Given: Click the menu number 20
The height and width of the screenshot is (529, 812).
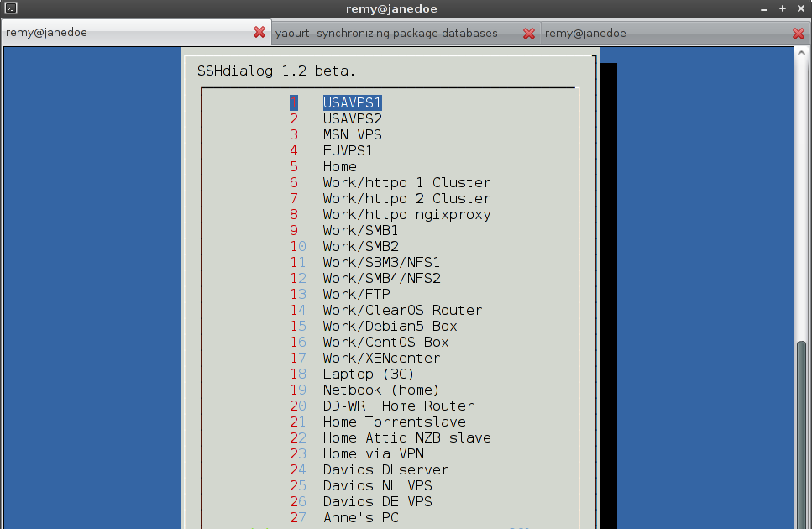Looking at the screenshot, I should 298,406.
